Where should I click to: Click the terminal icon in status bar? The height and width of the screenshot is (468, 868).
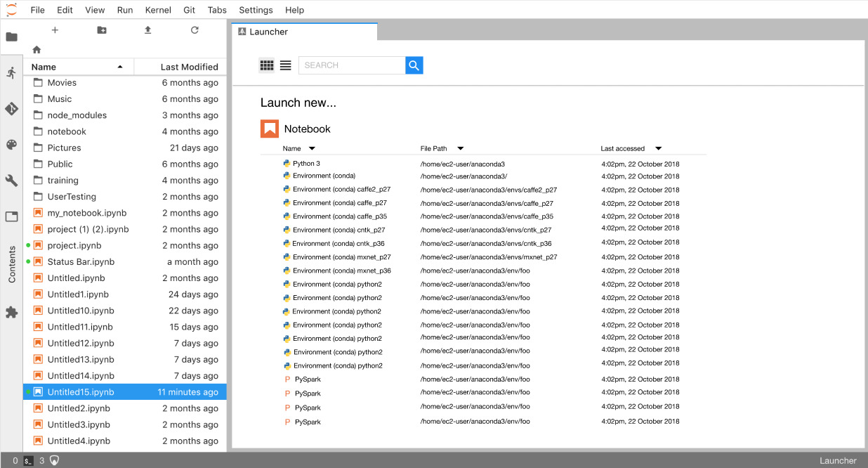(x=28, y=461)
